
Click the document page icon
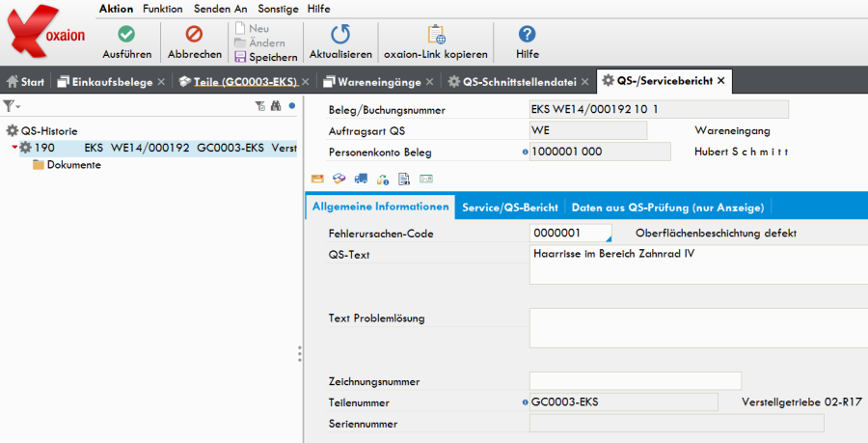404,179
